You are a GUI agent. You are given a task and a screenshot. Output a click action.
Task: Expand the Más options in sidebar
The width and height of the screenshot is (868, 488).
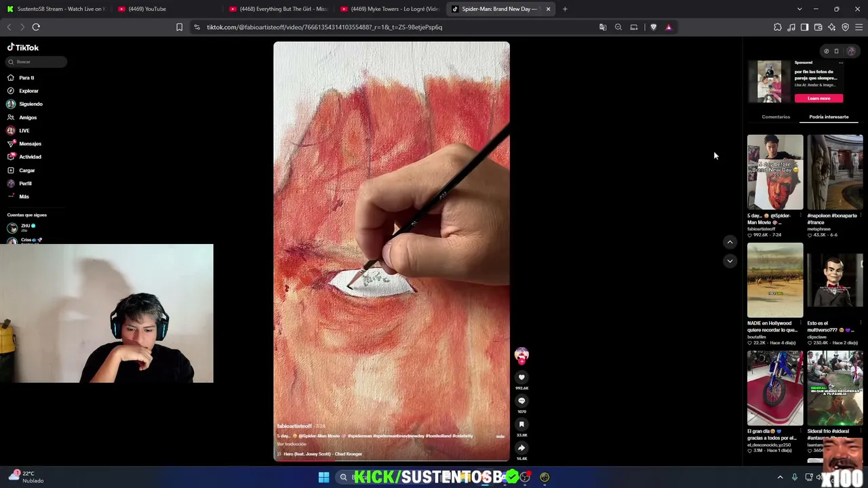click(24, 197)
